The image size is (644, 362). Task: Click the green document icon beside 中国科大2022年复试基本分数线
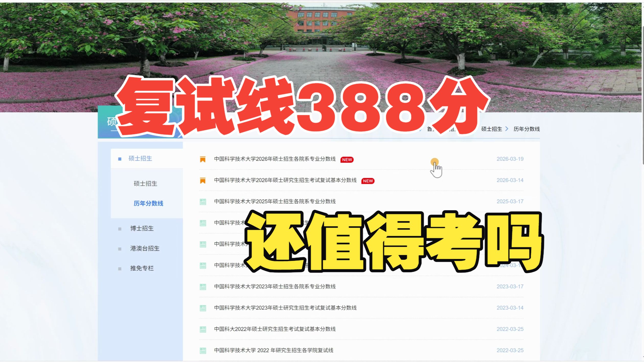(x=203, y=330)
